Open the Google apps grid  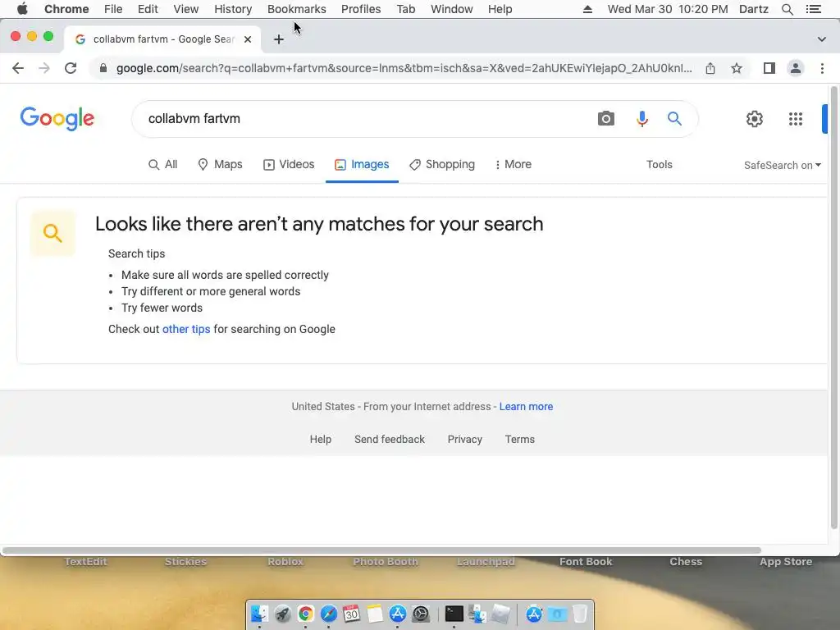tap(796, 118)
